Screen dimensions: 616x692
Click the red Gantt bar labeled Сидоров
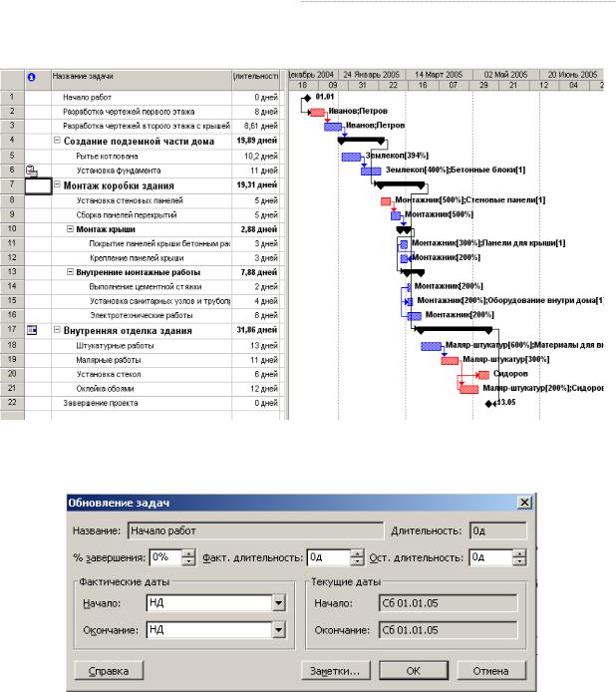(483, 375)
